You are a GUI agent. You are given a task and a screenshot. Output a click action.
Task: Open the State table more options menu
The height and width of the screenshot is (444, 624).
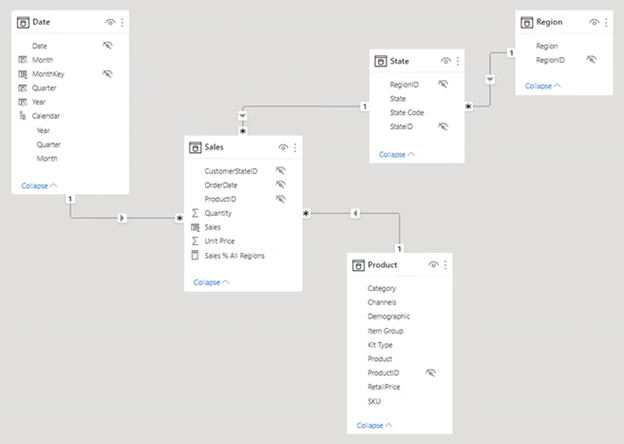pyautogui.click(x=457, y=61)
